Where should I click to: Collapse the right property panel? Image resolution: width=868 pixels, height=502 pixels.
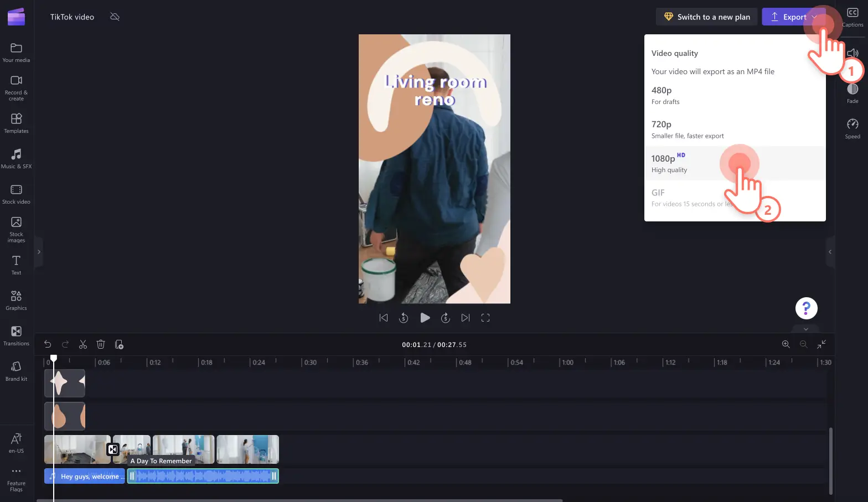coord(830,252)
